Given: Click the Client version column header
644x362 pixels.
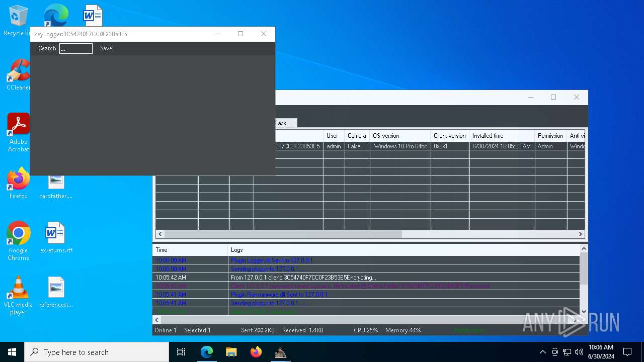Looking at the screenshot, I should [x=450, y=136].
